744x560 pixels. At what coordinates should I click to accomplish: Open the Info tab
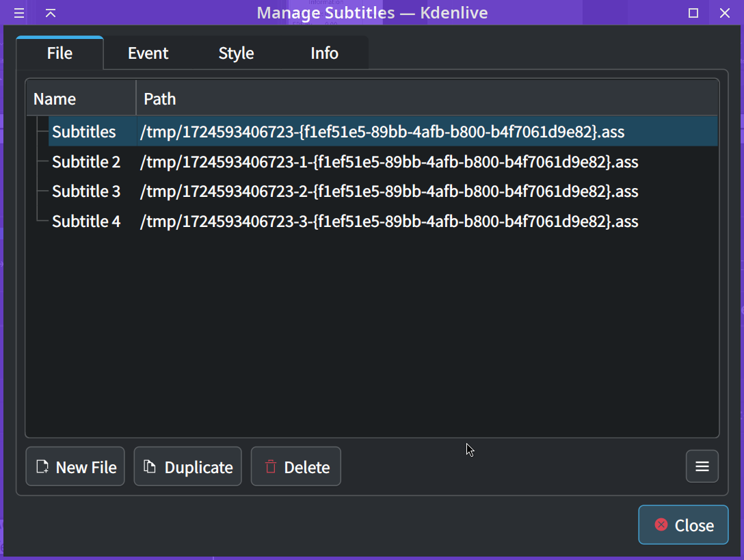point(324,53)
